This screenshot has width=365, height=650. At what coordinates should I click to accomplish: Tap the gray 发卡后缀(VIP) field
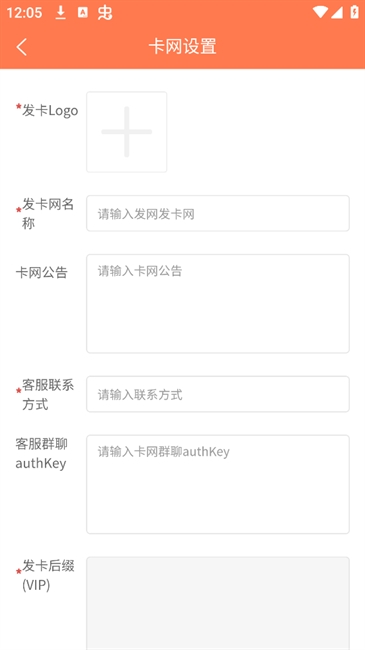[218, 604]
